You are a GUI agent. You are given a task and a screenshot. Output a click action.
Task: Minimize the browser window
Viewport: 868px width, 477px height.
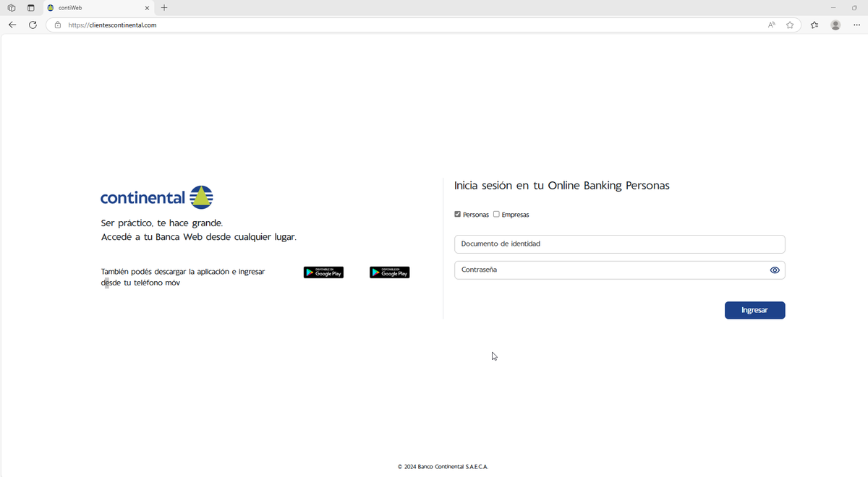coord(834,8)
